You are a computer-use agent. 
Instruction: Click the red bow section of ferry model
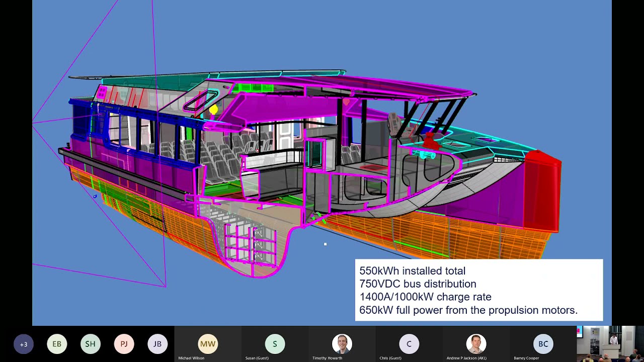542,191
